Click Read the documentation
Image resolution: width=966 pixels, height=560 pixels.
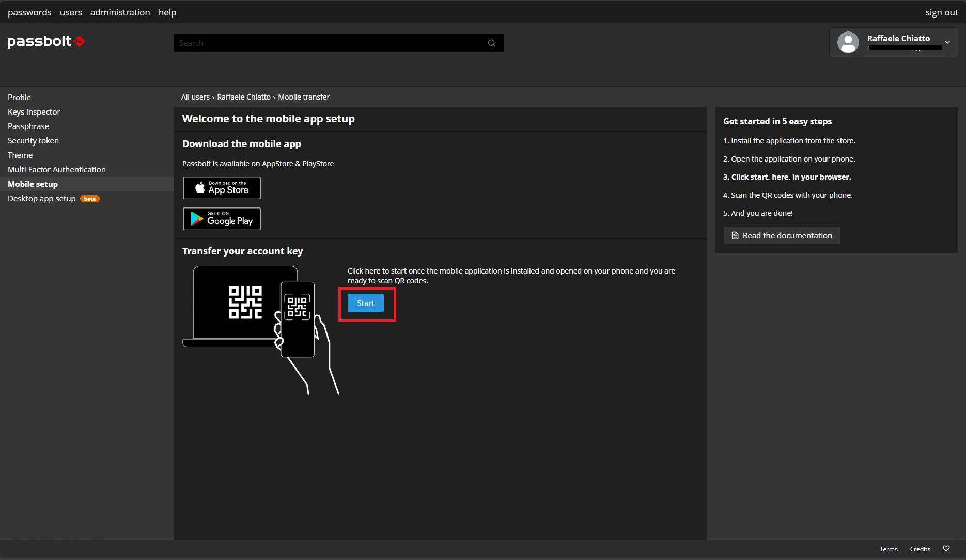tap(782, 235)
